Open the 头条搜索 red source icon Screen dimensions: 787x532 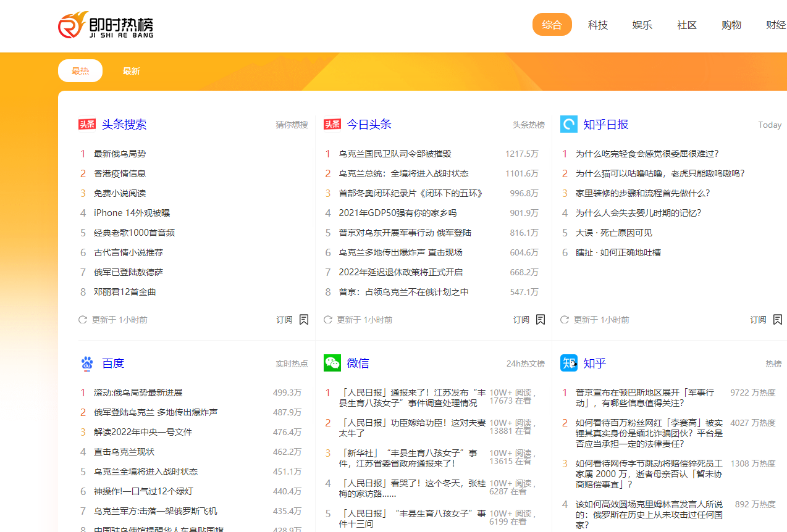click(x=87, y=124)
